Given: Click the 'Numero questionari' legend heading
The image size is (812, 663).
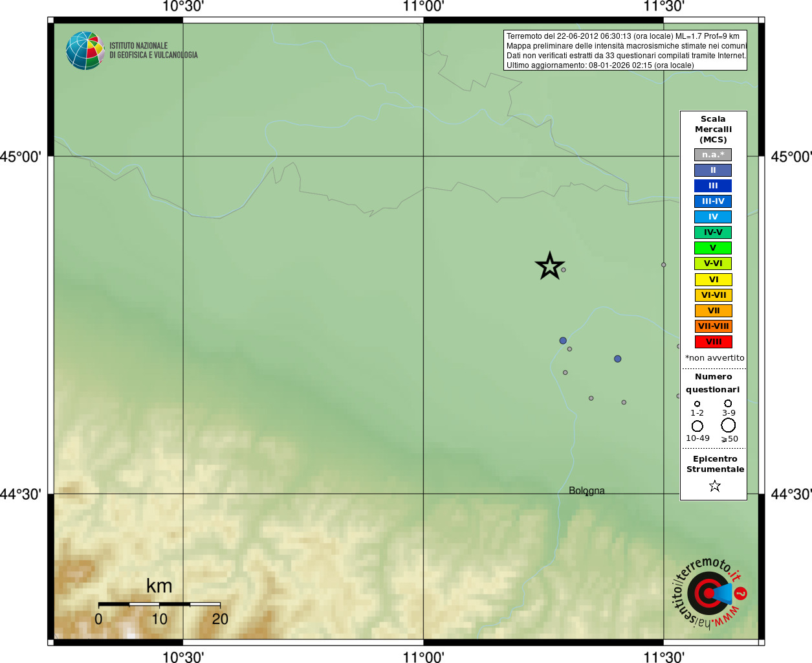Looking at the screenshot, I should pyautogui.click(x=713, y=383).
